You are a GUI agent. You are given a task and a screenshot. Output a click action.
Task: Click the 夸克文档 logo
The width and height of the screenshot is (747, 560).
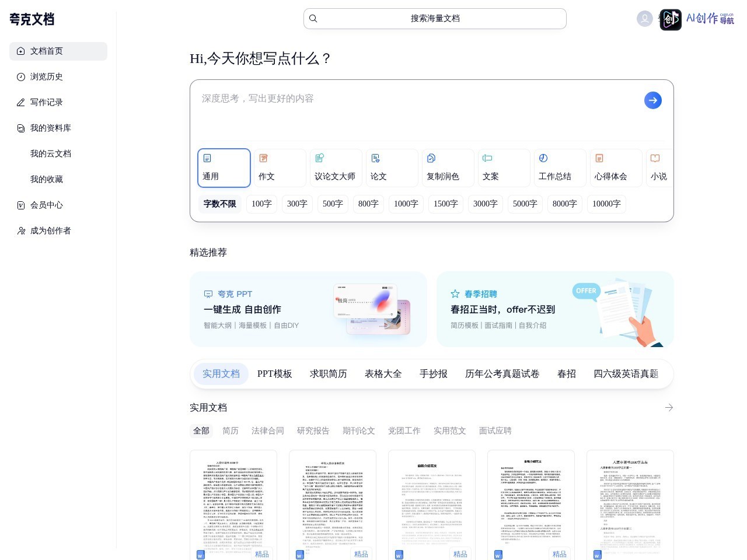(x=32, y=19)
